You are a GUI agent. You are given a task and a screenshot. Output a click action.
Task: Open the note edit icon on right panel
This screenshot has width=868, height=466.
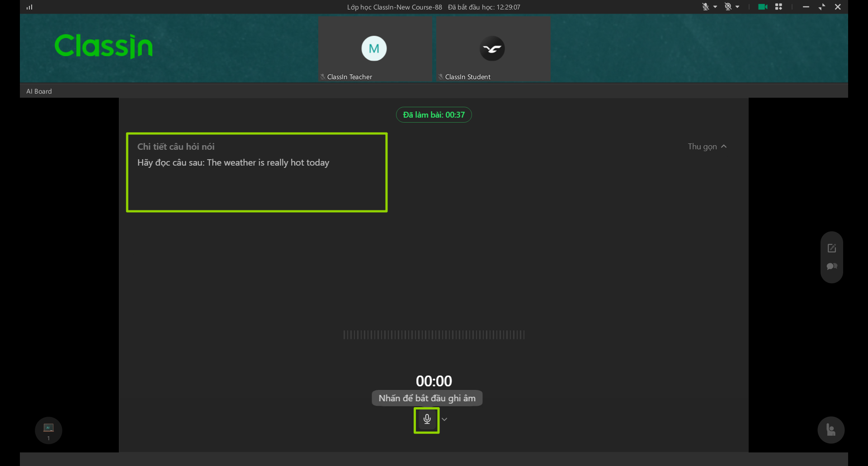(x=832, y=248)
